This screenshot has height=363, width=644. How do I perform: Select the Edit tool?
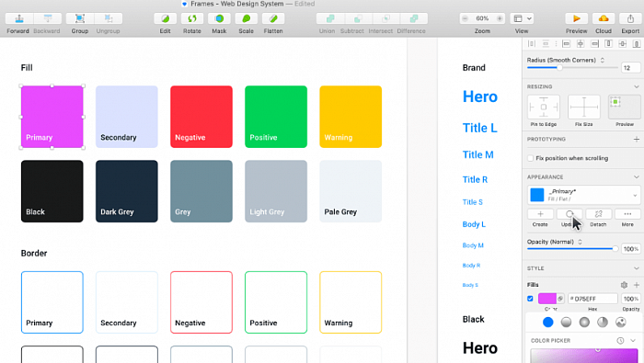tap(165, 18)
